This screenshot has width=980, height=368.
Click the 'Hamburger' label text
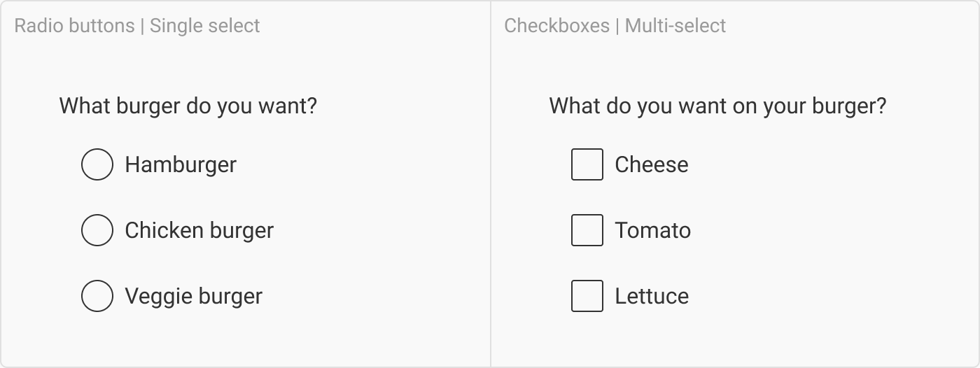coord(181,164)
